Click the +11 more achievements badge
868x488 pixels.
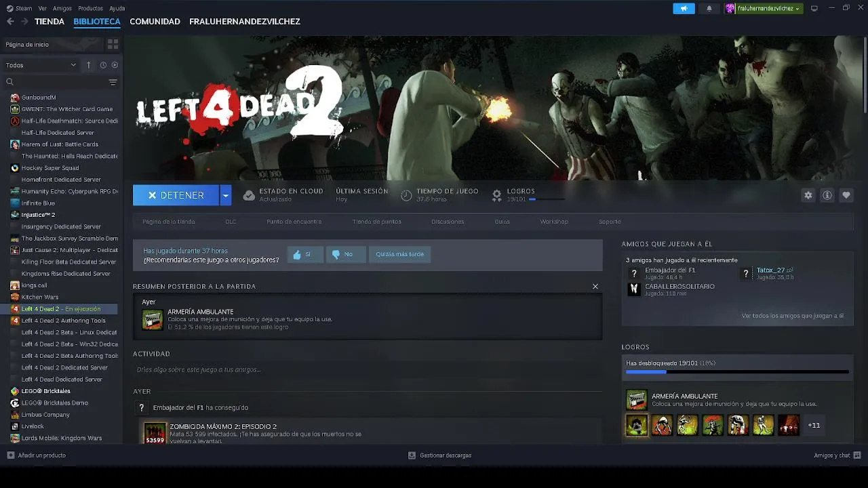[814, 426]
